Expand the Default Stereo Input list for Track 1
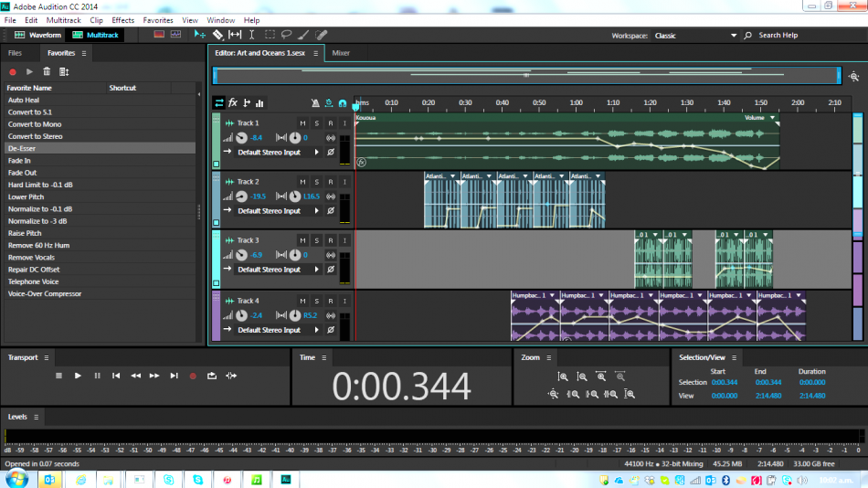This screenshot has height=488, width=868. click(x=317, y=153)
